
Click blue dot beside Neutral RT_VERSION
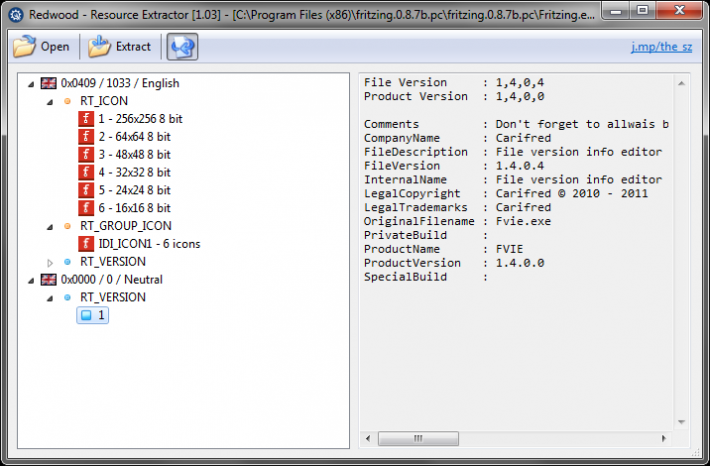tap(67, 297)
